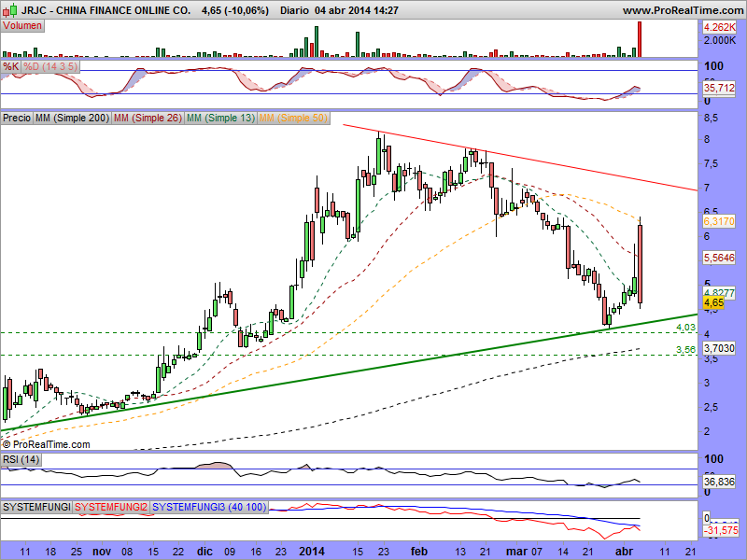Click the 3,7030 moving average value tag

coord(719,348)
